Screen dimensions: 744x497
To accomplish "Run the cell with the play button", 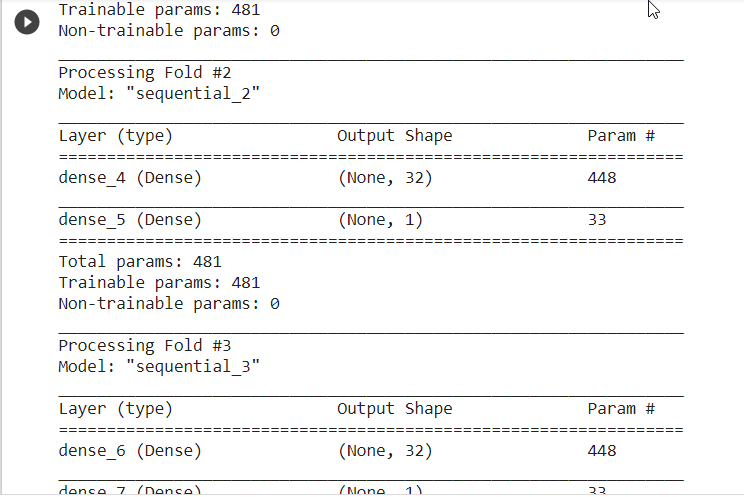I will point(27,22).
